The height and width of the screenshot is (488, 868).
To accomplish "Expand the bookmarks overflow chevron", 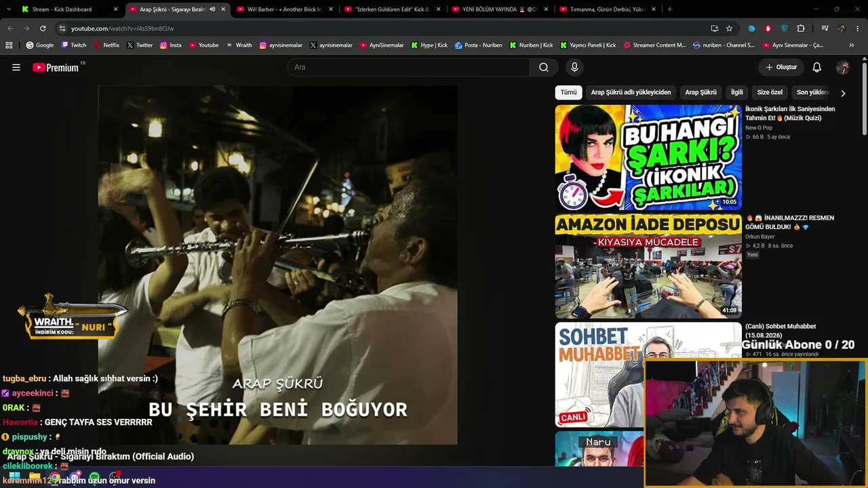I will click(852, 45).
